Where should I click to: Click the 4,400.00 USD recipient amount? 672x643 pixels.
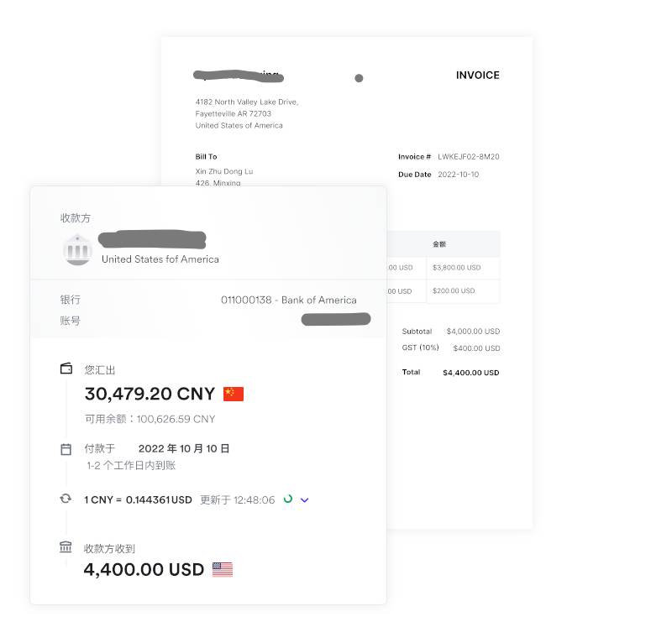[x=144, y=570]
